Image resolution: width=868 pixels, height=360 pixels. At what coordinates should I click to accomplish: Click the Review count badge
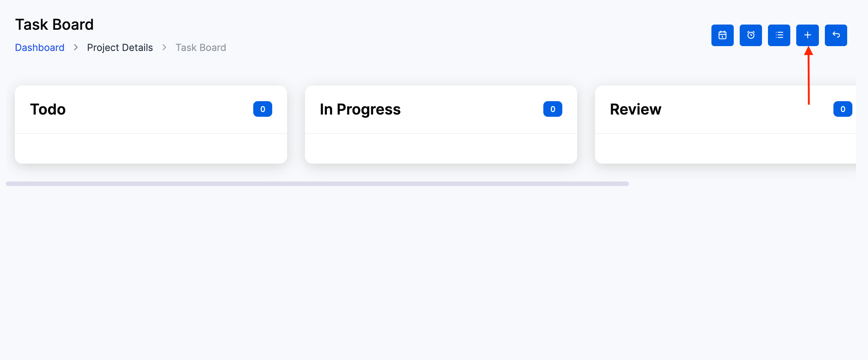842,109
